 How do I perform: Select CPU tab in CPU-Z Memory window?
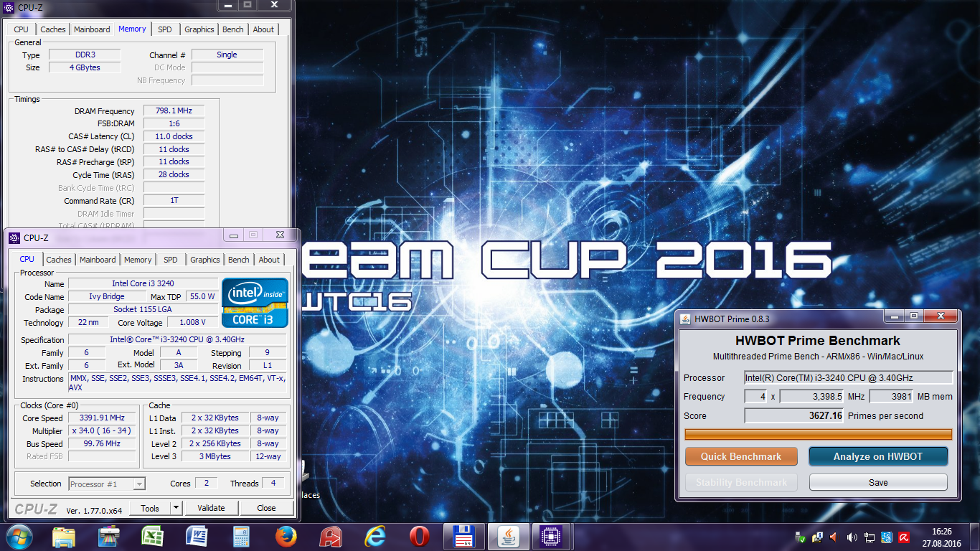coord(22,29)
